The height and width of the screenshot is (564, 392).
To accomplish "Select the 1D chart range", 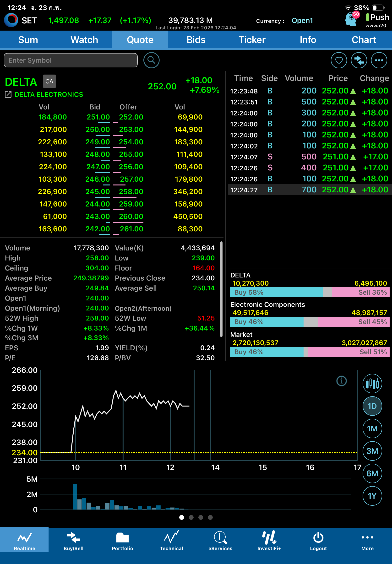I will point(372,406).
